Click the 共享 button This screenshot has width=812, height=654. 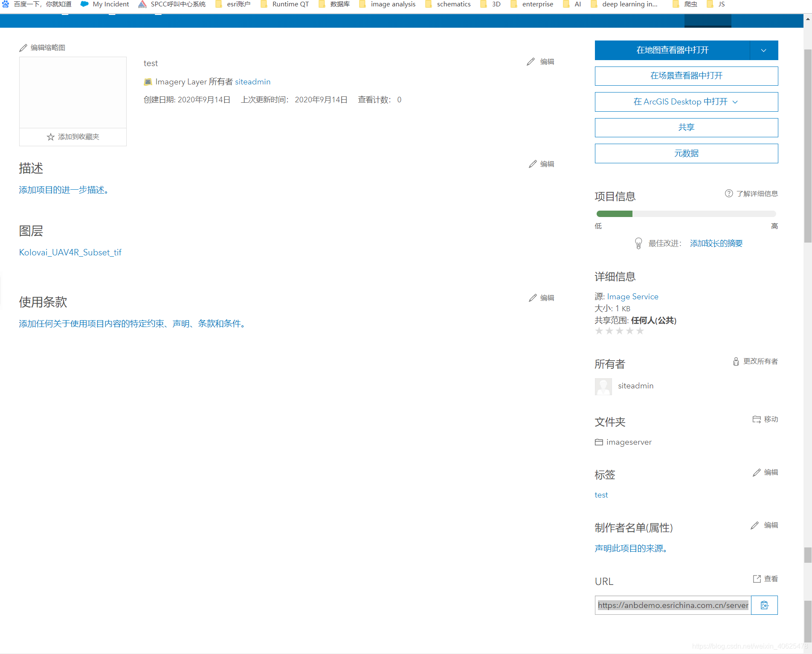click(687, 127)
